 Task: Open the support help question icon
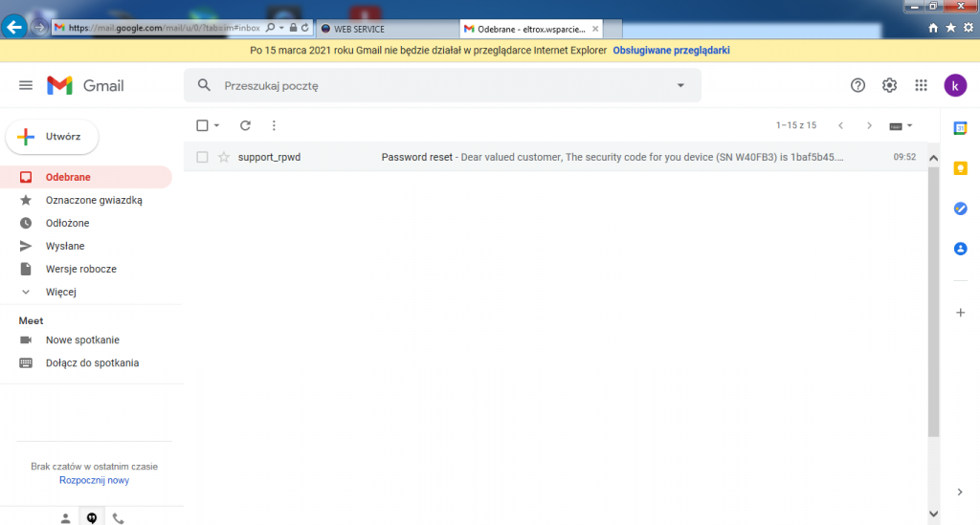pyautogui.click(x=857, y=86)
